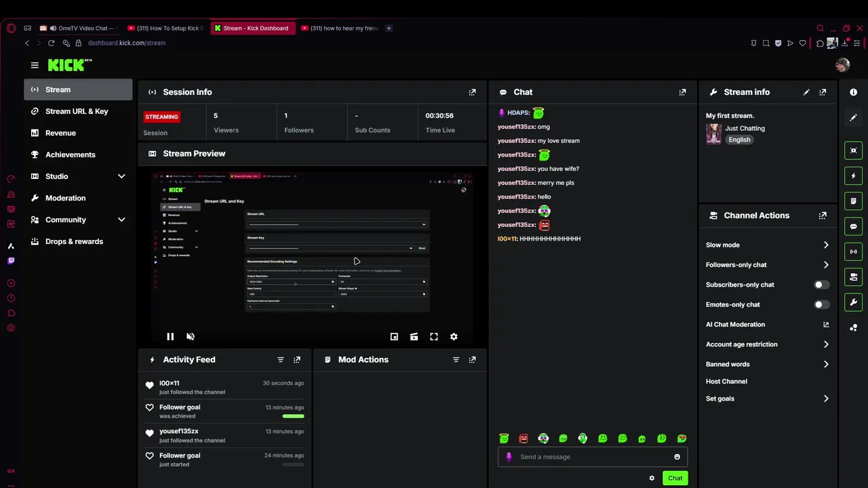The image size is (868, 488).
Task: Open the Moderation page
Action: point(78,198)
